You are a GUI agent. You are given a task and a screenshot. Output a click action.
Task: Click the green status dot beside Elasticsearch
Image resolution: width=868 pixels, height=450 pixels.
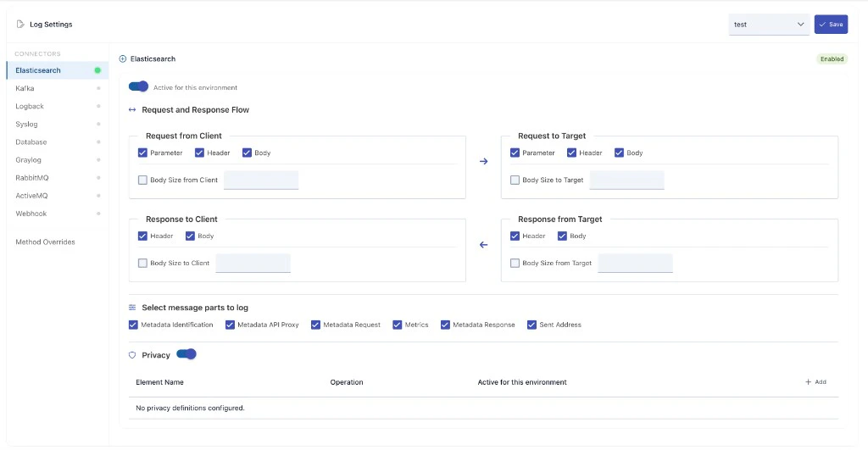pos(97,70)
